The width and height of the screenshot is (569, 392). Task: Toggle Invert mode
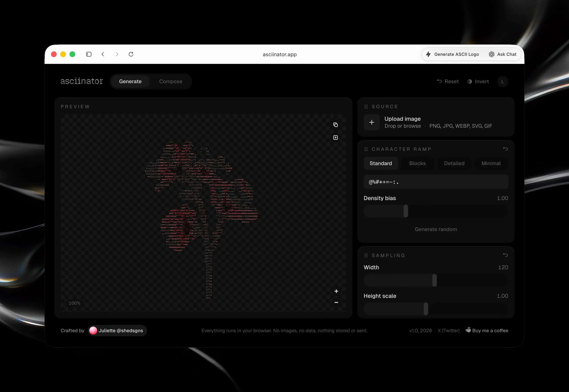(478, 82)
